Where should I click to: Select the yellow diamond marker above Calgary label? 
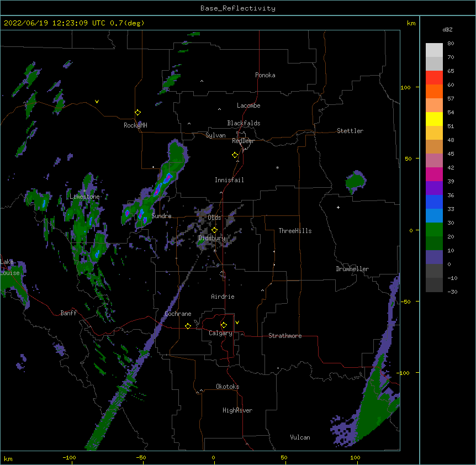tap(224, 325)
